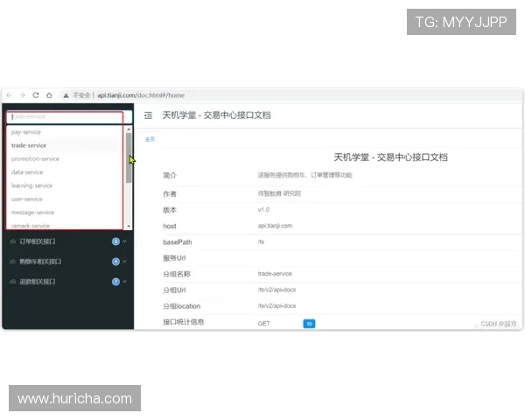
Task: Click the version value v1.0
Action: click(263, 210)
